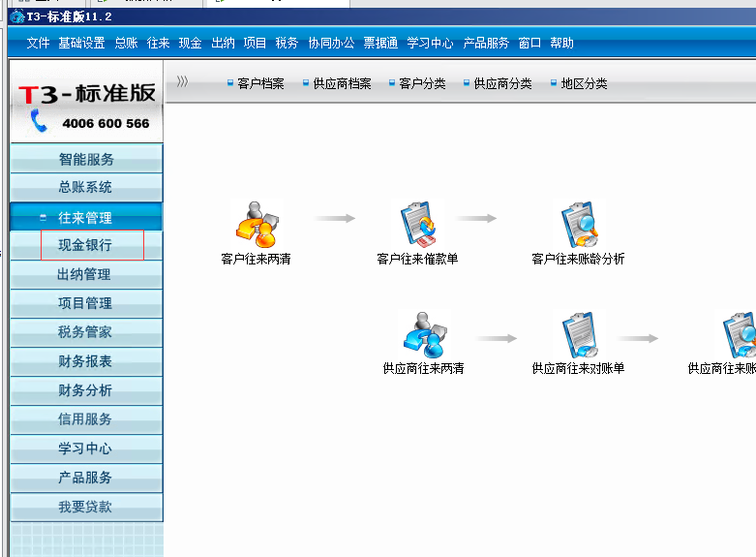The height and width of the screenshot is (557, 756).
Task: Open the 出纳 menu
Action: point(223,43)
